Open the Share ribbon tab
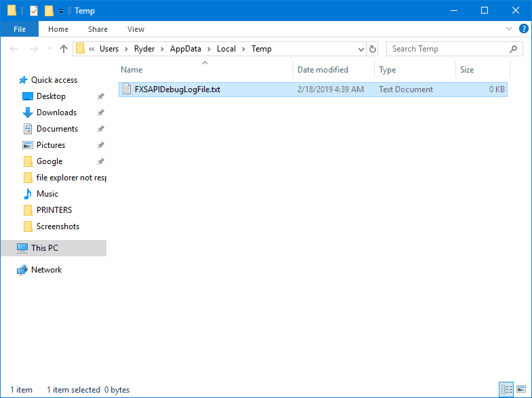The width and height of the screenshot is (532, 398). point(98,29)
